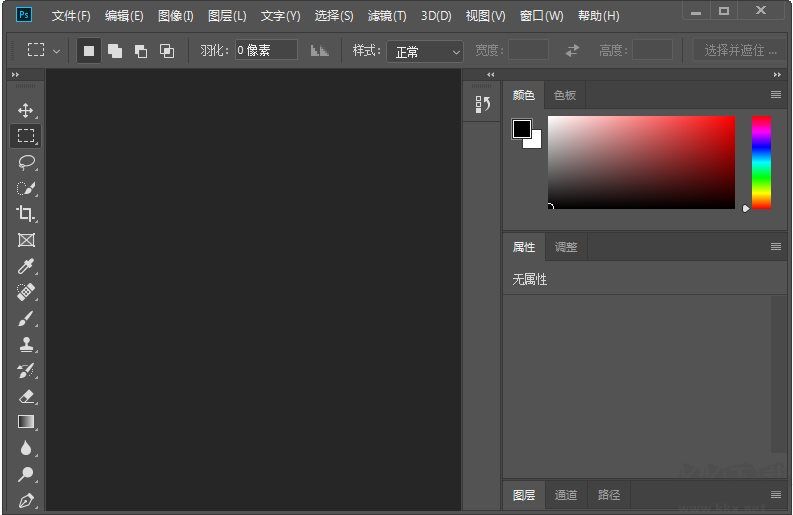Screen dimensions: 793x515
Task: Swap width and height values icon
Action: 572,50
